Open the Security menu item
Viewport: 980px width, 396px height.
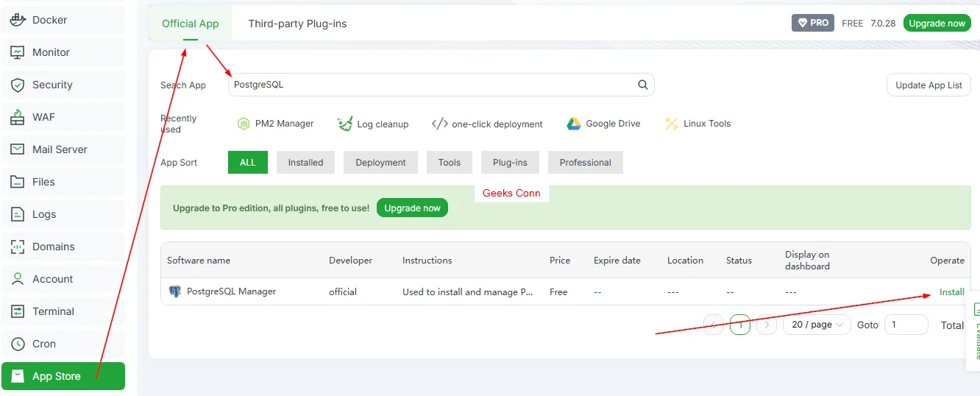63,85
